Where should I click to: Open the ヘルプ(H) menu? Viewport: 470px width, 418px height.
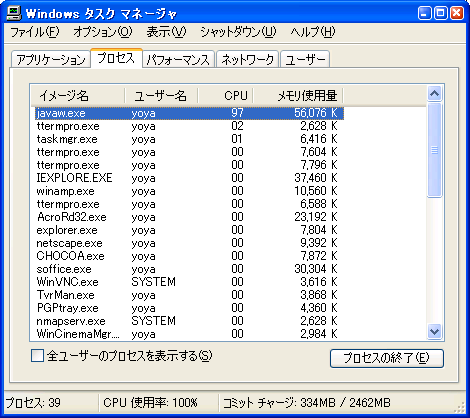(x=312, y=32)
